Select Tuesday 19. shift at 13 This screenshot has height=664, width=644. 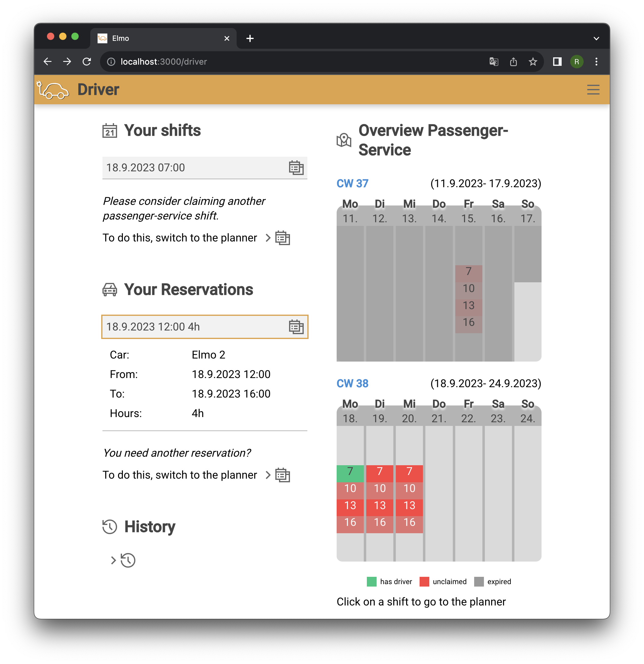click(x=380, y=508)
